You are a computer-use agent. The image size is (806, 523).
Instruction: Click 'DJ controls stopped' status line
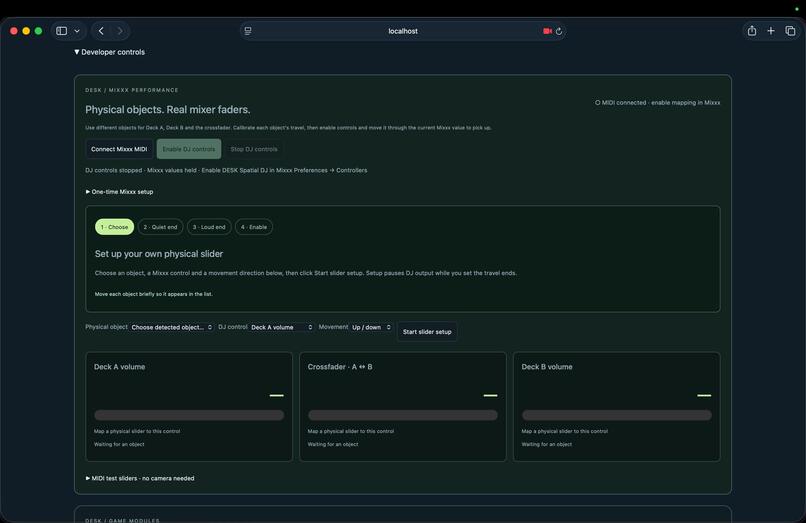click(x=226, y=170)
